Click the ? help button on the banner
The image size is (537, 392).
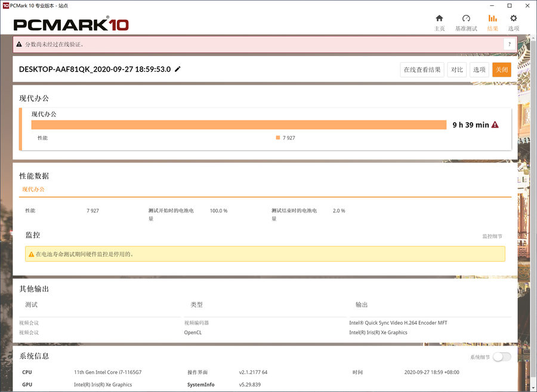509,44
